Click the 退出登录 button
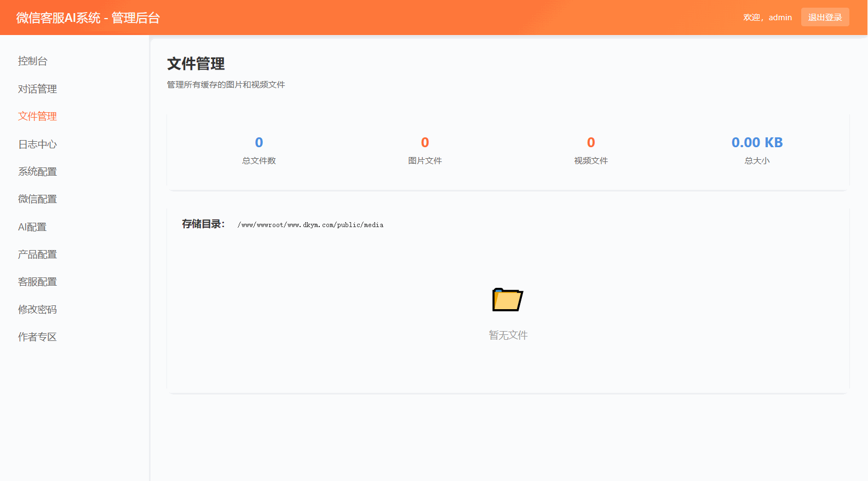This screenshot has width=868, height=481. click(825, 18)
